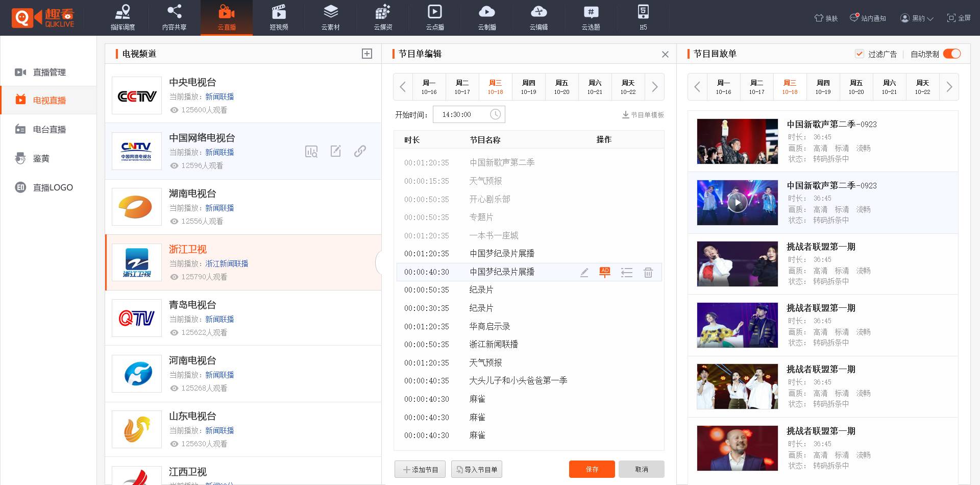The image size is (980, 485).
Task: Open statistics icon for 中国网络电视台
Action: [311, 151]
